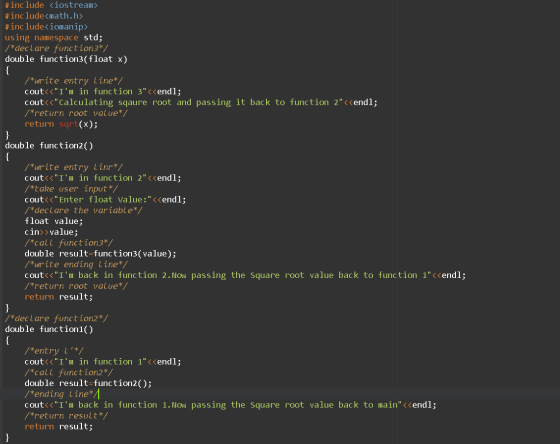
Task: Click the '#include<math.h>' line
Action: [44, 16]
